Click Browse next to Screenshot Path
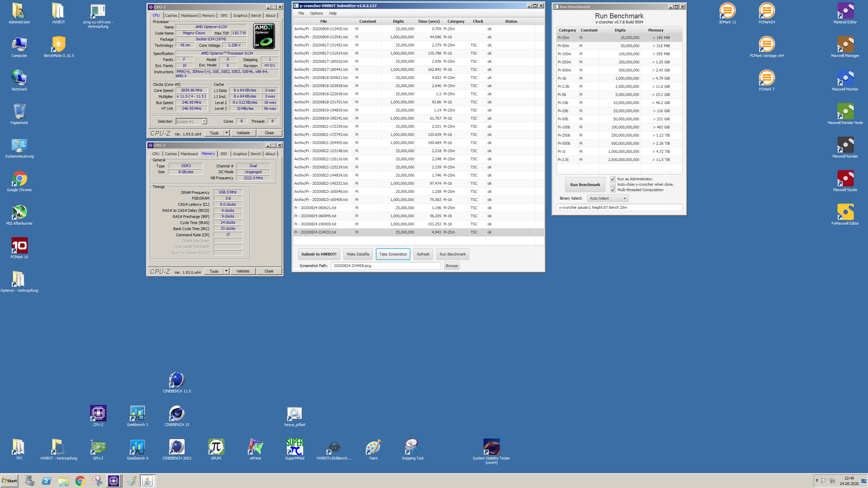 (x=452, y=266)
